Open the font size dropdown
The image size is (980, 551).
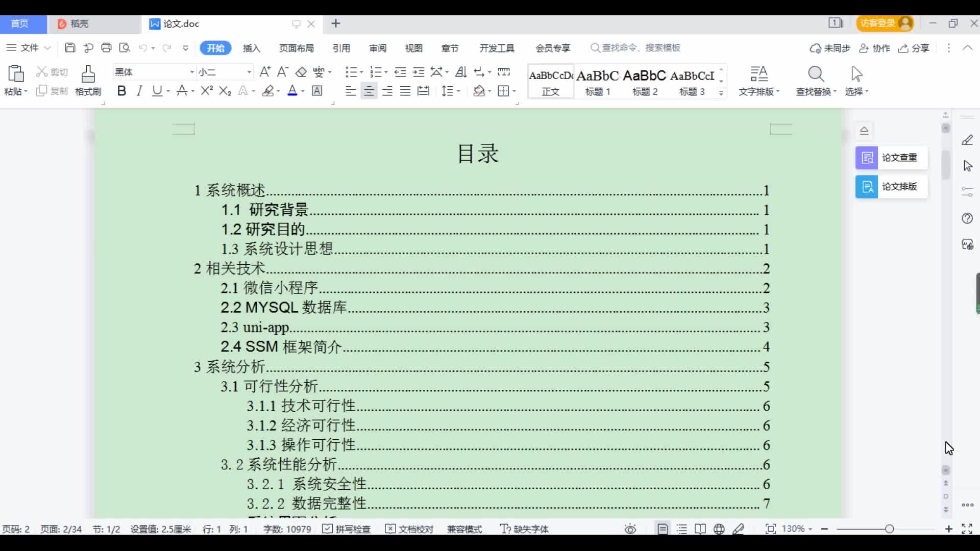[249, 72]
